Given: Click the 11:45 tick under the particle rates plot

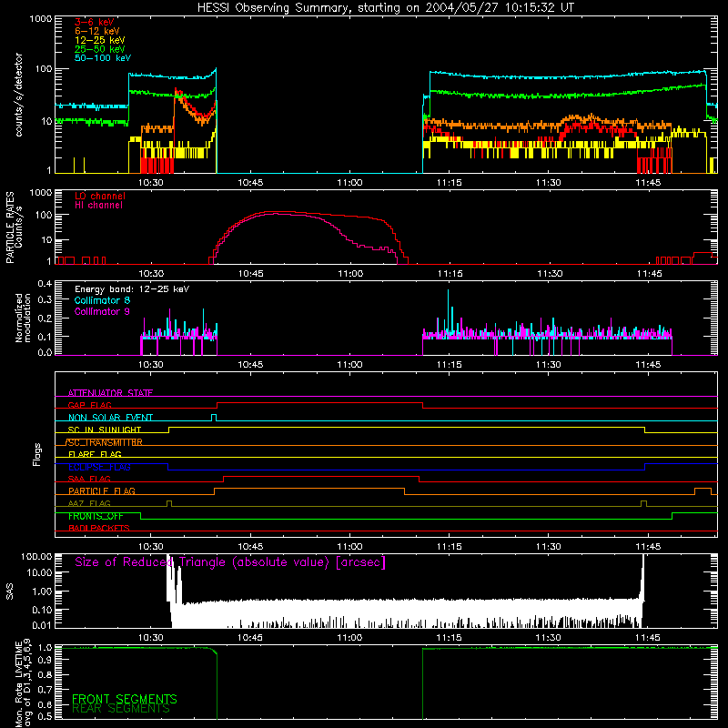Looking at the screenshot, I should (x=649, y=274).
